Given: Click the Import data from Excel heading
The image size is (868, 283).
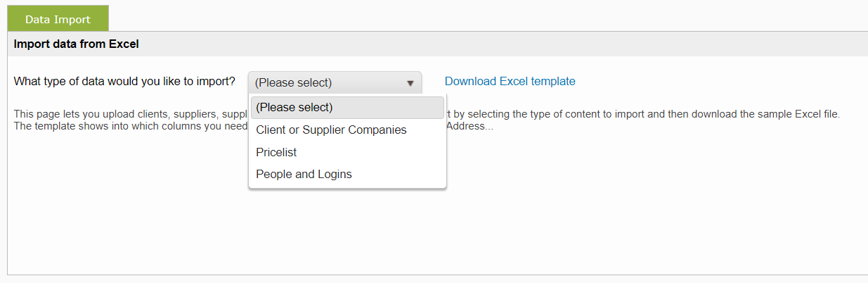Looking at the screenshot, I should (77, 44).
